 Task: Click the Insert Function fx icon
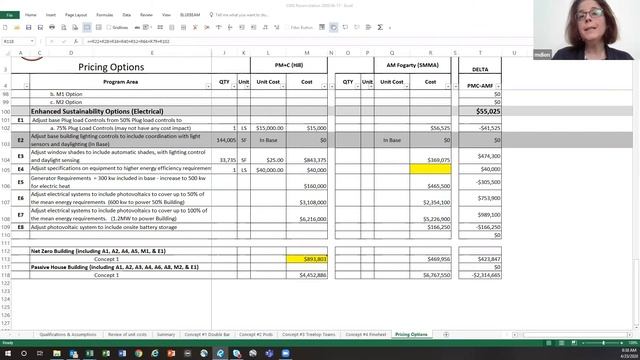coord(76,41)
